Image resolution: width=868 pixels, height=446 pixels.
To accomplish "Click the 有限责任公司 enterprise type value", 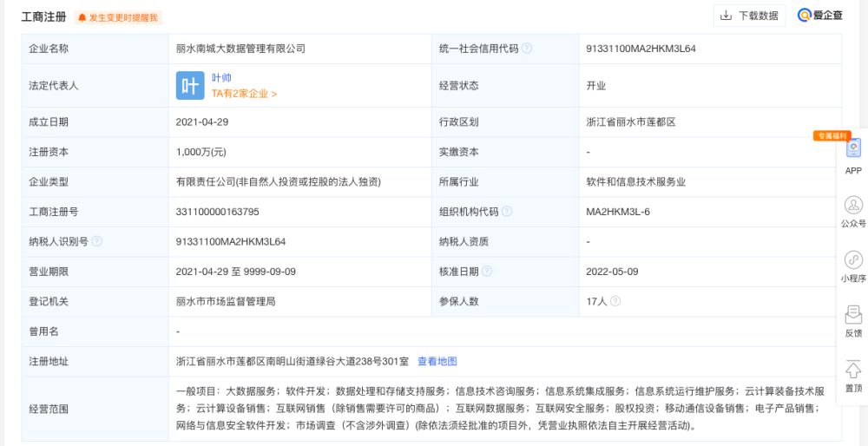I will pos(279,182).
